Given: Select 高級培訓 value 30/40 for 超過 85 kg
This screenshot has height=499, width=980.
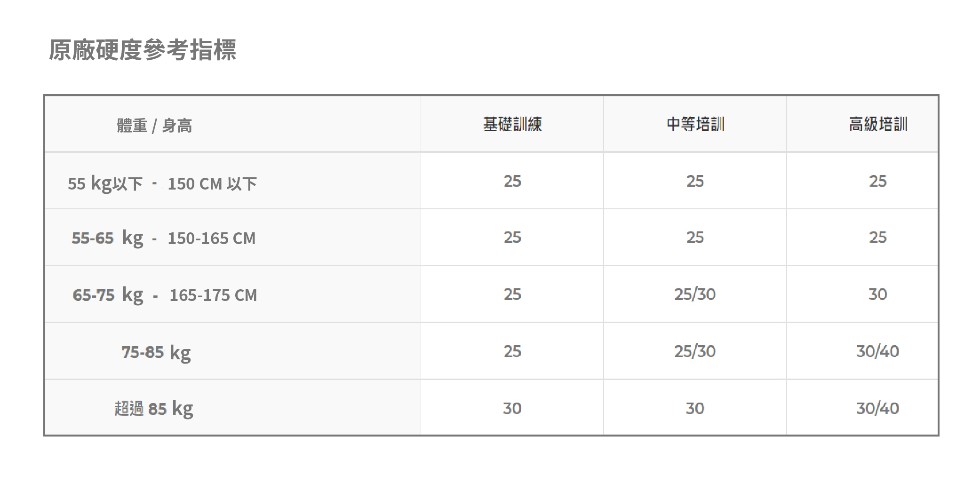Looking at the screenshot, I should tap(877, 408).
